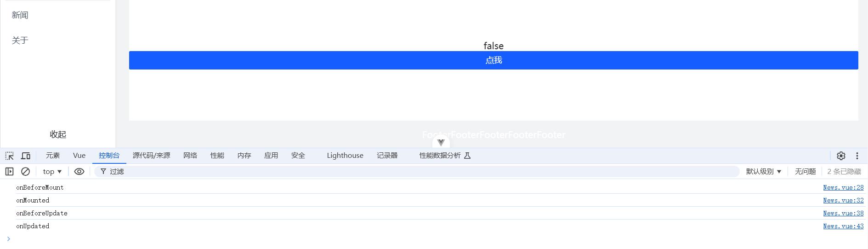This screenshot has height=249, width=868.
Task: Select the onMounted log message
Action: click(33, 200)
